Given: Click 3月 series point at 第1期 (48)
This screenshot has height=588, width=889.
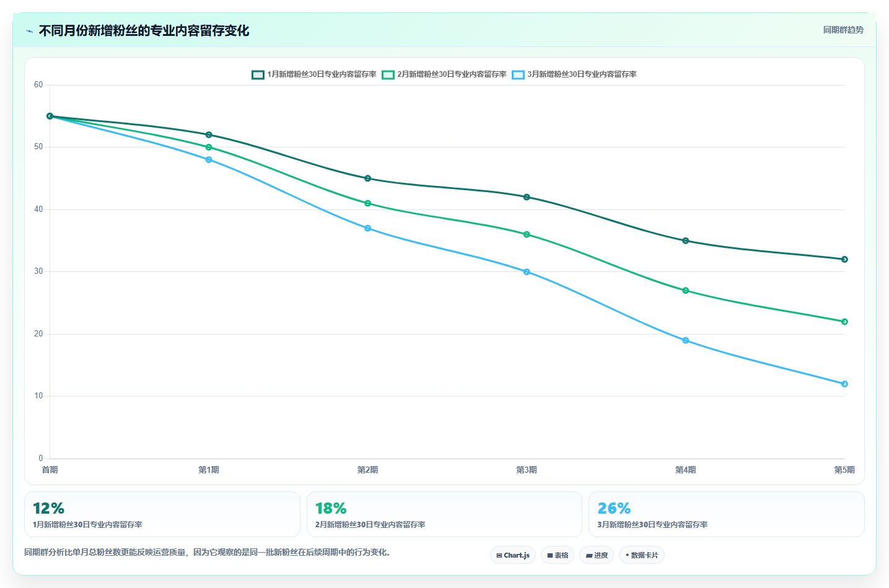Looking at the screenshot, I should point(209,160).
